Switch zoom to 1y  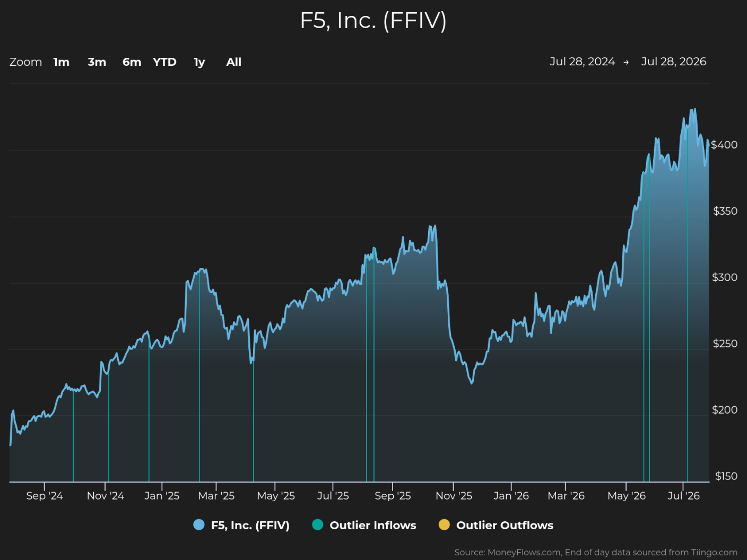coord(199,62)
